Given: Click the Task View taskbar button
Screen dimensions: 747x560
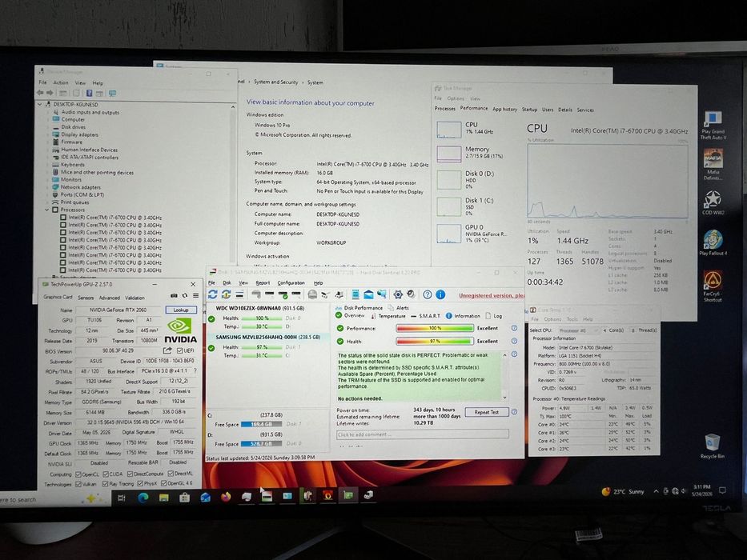Looking at the screenshot, I should 122,498.
